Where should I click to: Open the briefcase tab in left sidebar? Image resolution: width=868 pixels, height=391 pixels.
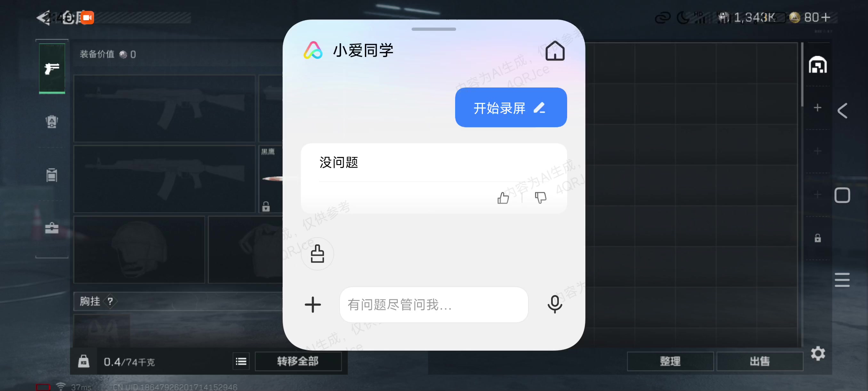pyautogui.click(x=52, y=228)
